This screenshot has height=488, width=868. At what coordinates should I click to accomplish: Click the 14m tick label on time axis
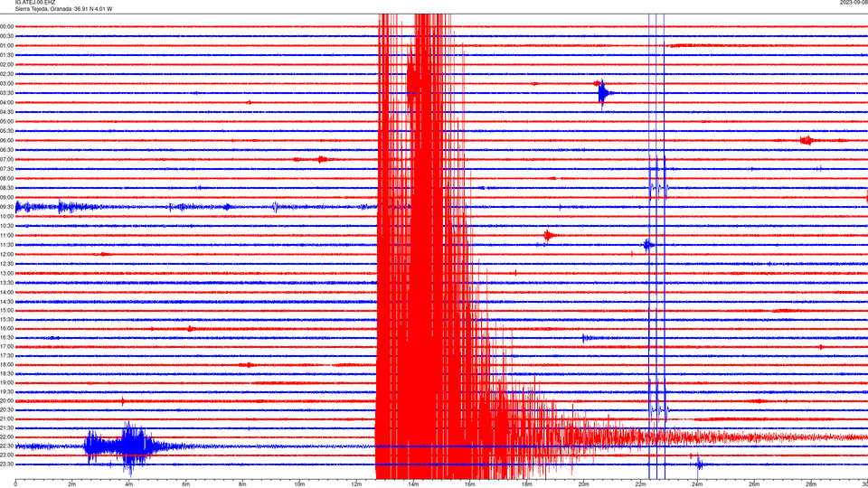tap(413, 484)
